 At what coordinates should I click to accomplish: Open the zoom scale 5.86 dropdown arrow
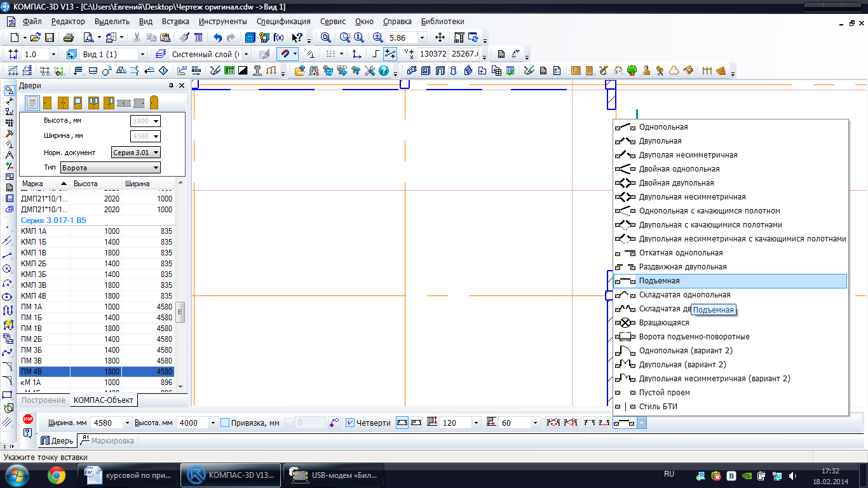coord(422,37)
